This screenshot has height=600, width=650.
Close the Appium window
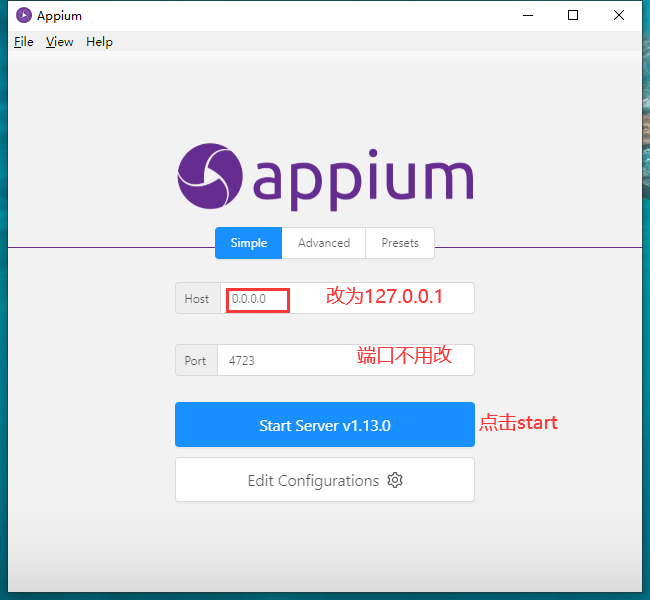coord(618,15)
